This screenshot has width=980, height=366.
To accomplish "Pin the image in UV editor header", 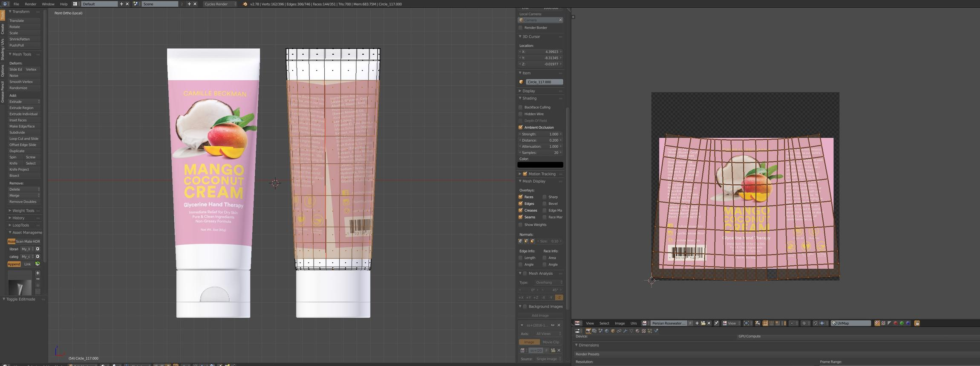I will tap(716, 323).
